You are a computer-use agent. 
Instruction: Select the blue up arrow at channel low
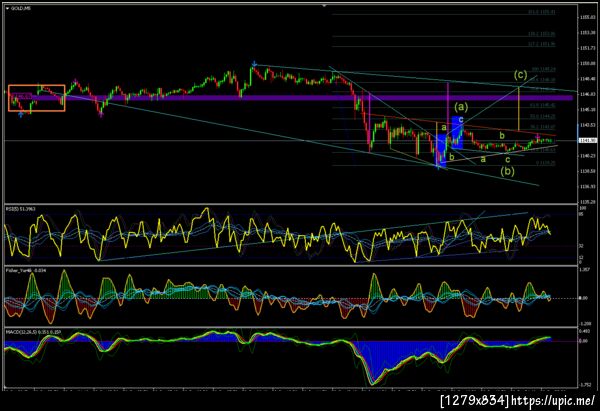click(439, 166)
